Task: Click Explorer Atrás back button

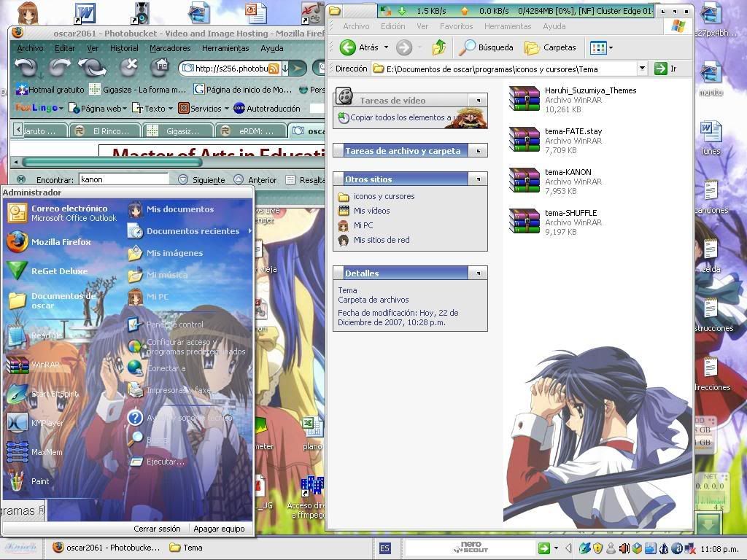Action: click(x=360, y=47)
